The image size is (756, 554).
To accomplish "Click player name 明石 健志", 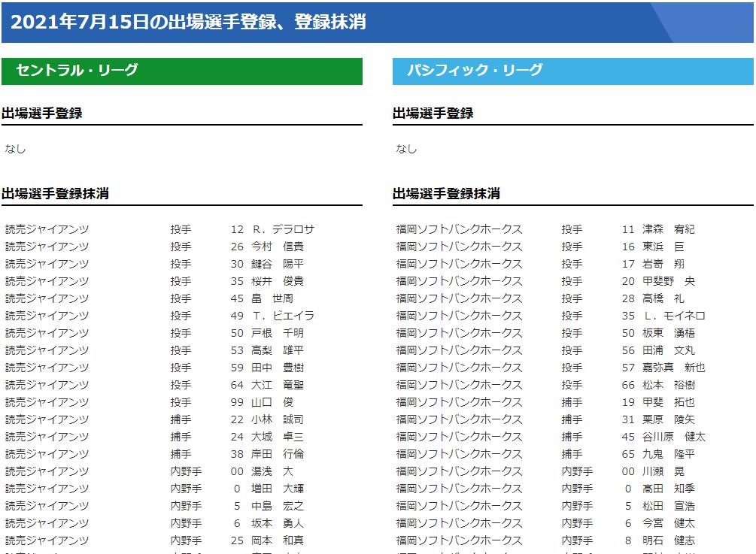I will 669,541.
